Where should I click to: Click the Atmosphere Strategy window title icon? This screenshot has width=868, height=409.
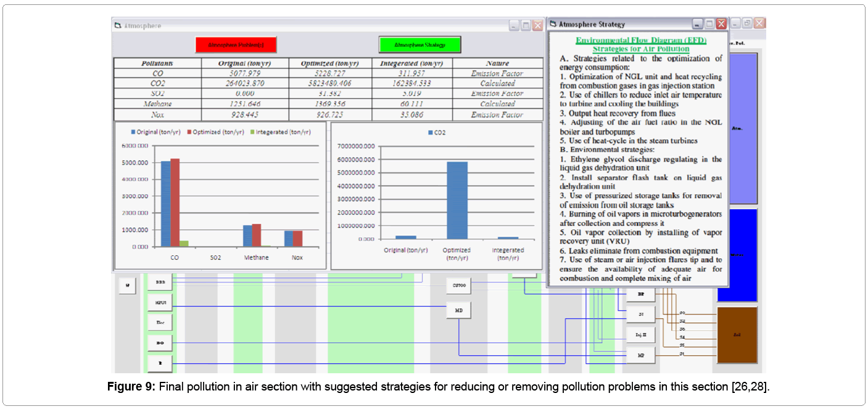point(552,25)
